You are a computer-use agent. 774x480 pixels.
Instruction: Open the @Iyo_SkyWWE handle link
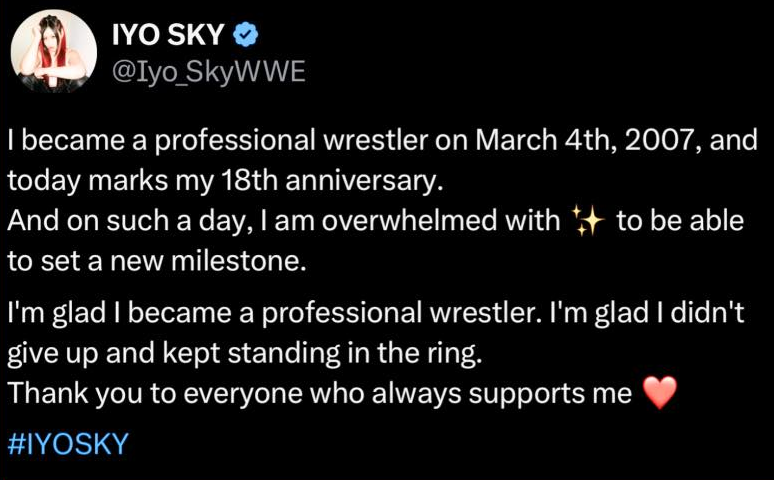(209, 72)
